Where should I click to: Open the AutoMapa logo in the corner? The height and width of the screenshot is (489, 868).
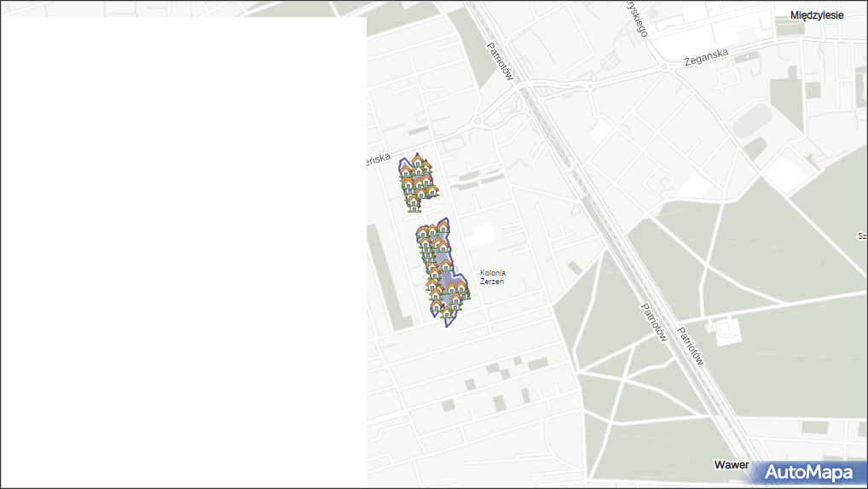coord(807,472)
